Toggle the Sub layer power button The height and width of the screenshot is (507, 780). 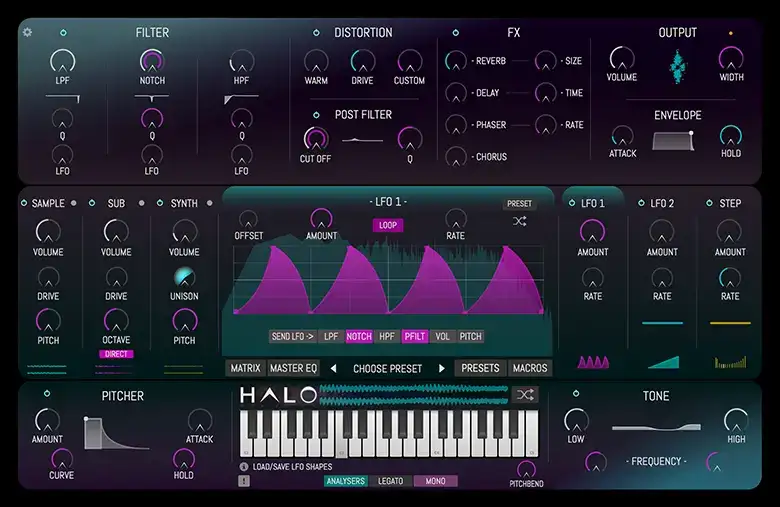pos(92,203)
